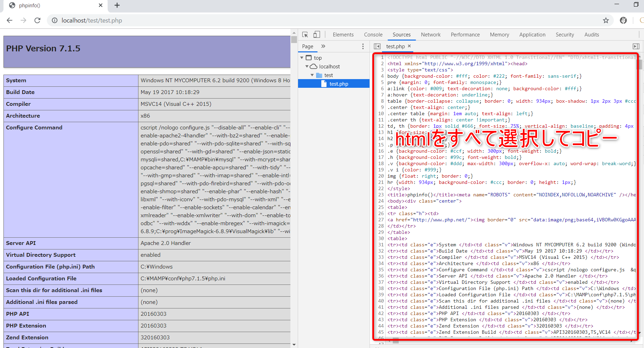Open the Memory panel
The height and width of the screenshot is (348, 644).
pos(500,35)
